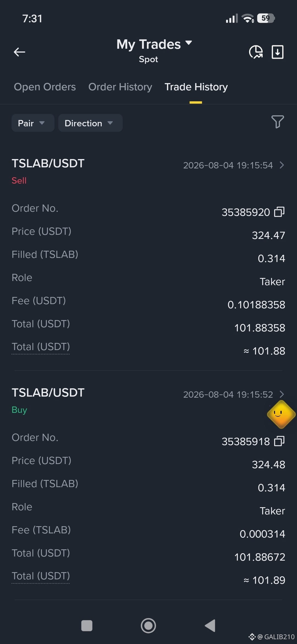
Task: Switch to Open Orders tab
Action: point(45,87)
